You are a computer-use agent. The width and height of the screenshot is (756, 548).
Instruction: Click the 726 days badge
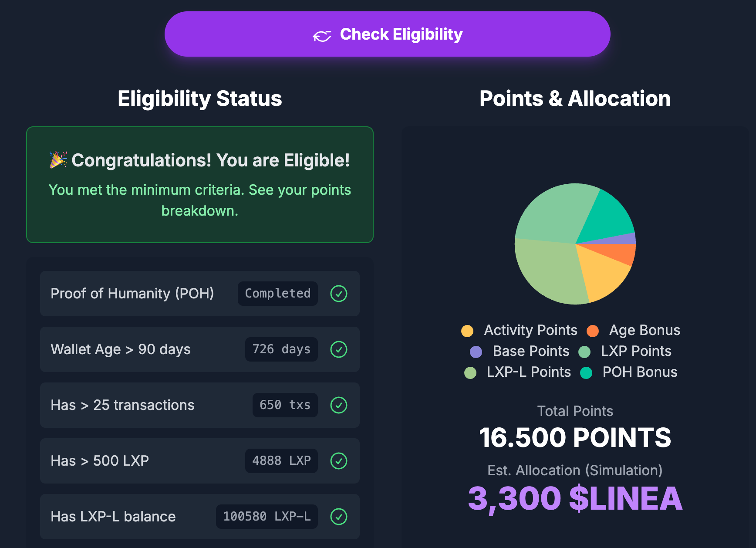281,349
